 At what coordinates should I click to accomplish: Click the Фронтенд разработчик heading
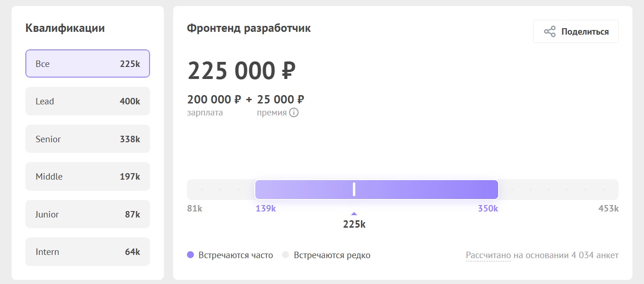click(x=248, y=28)
